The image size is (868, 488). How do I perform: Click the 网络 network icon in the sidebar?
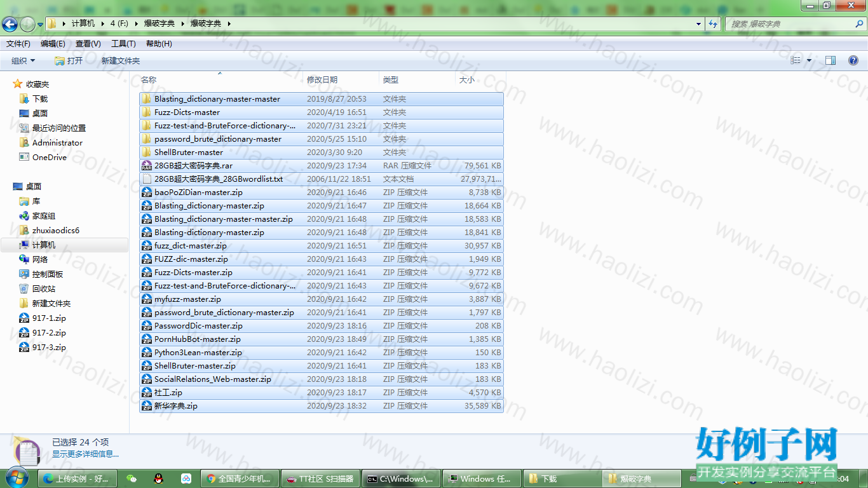click(24, 260)
